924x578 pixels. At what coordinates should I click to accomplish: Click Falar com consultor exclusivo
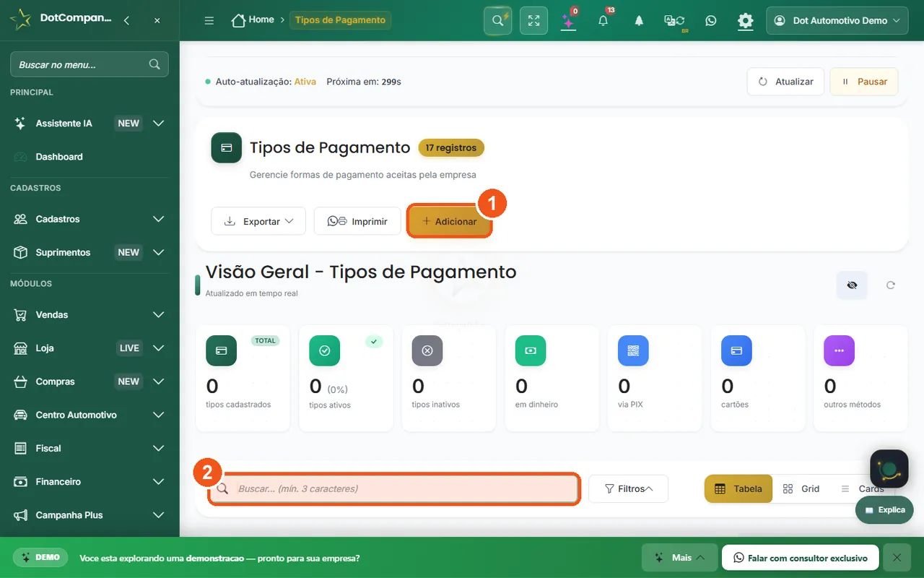pyautogui.click(x=800, y=558)
